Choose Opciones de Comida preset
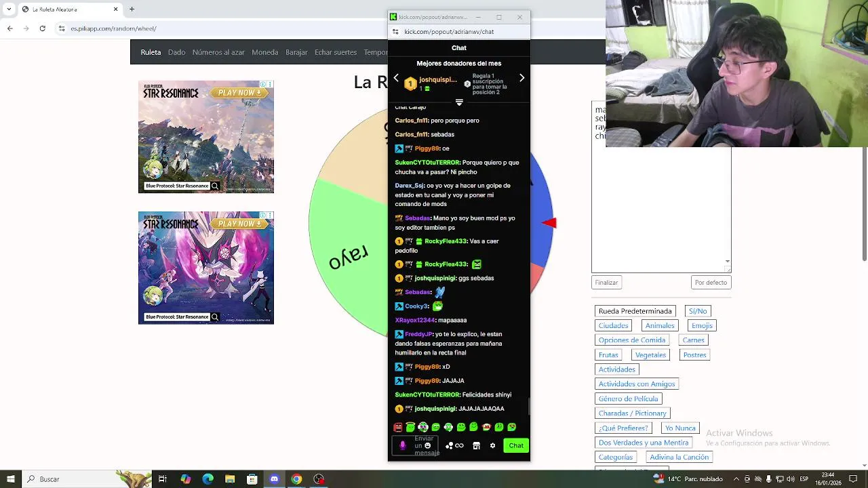The height and width of the screenshot is (488, 868). click(632, 340)
